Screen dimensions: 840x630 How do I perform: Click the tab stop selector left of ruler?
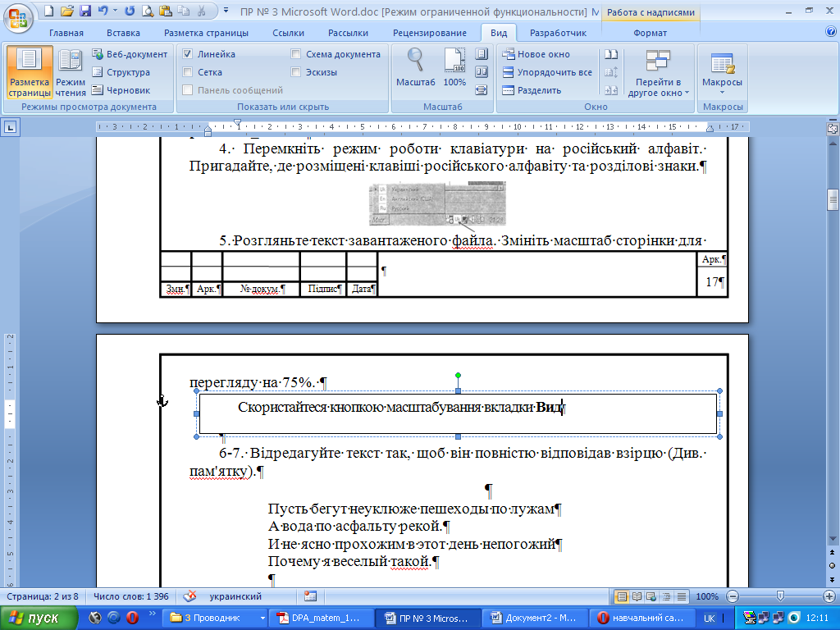(10, 127)
